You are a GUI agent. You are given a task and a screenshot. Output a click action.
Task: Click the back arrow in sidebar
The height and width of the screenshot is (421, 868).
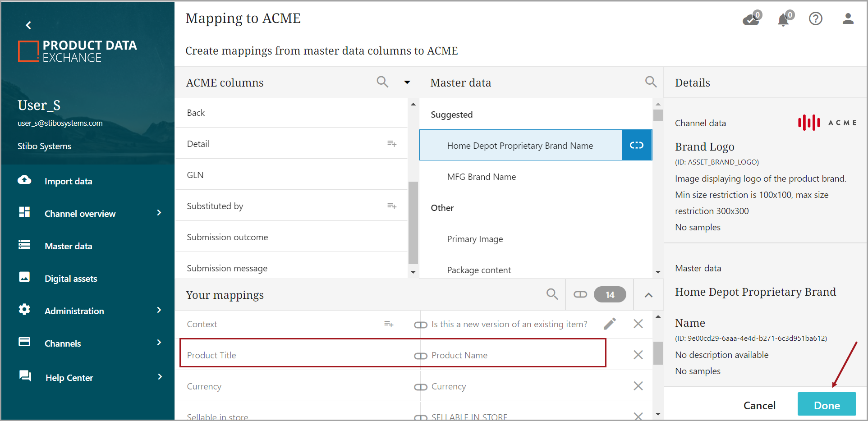[28, 25]
